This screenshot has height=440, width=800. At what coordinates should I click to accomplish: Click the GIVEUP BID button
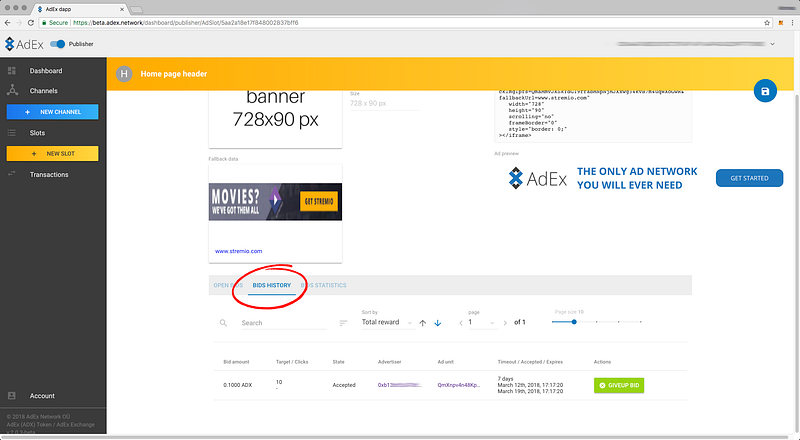click(619, 385)
